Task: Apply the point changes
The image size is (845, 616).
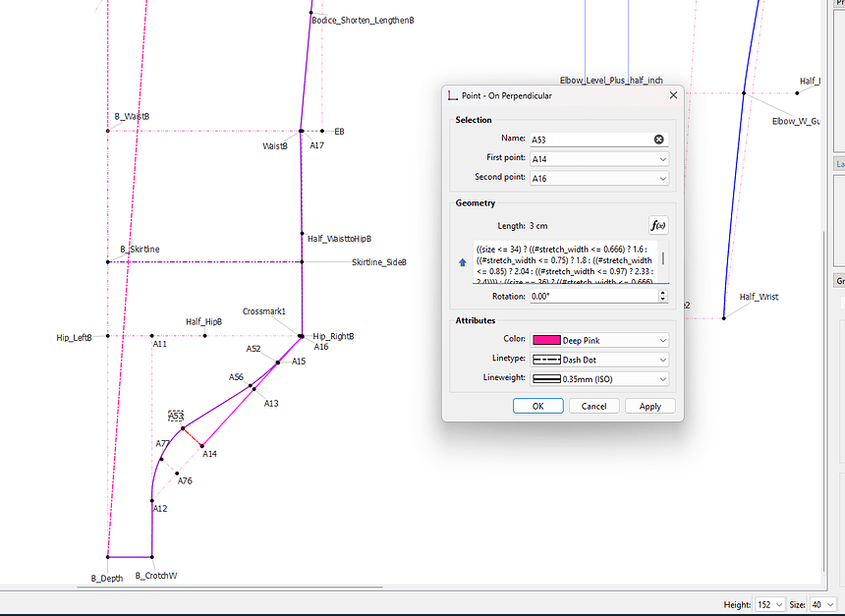Action: coord(649,406)
